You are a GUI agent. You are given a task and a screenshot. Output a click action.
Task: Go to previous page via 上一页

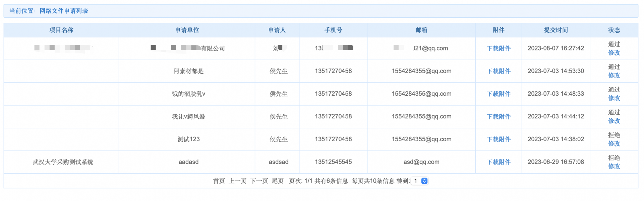coord(237,181)
